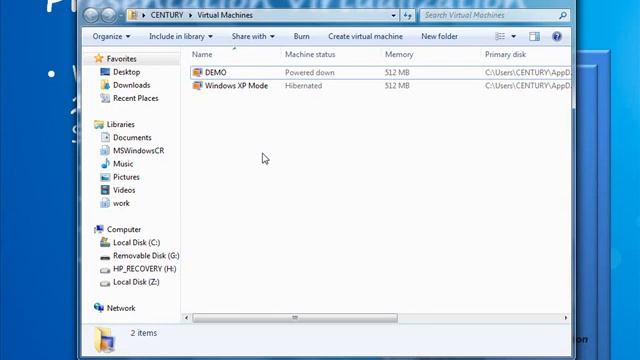Click the Libraries icon in the sidebar

[99, 124]
